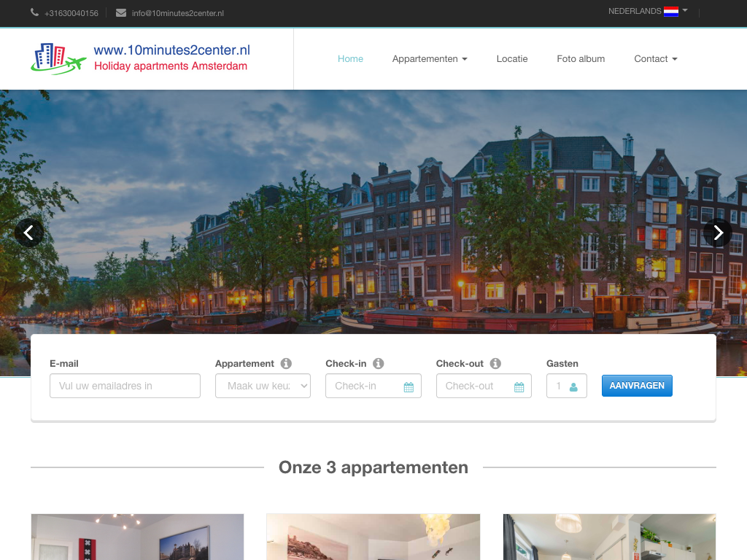Click the envelope email icon

click(x=121, y=12)
